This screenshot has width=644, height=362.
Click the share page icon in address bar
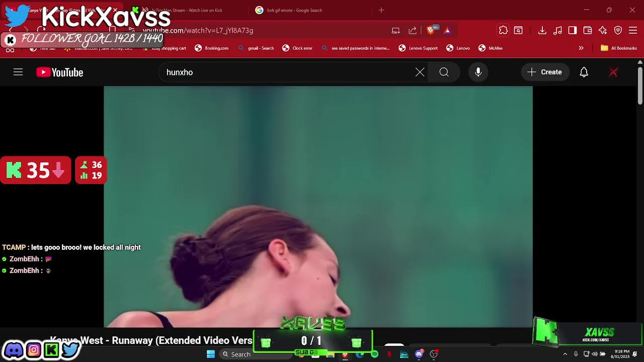pyautogui.click(x=413, y=31)
